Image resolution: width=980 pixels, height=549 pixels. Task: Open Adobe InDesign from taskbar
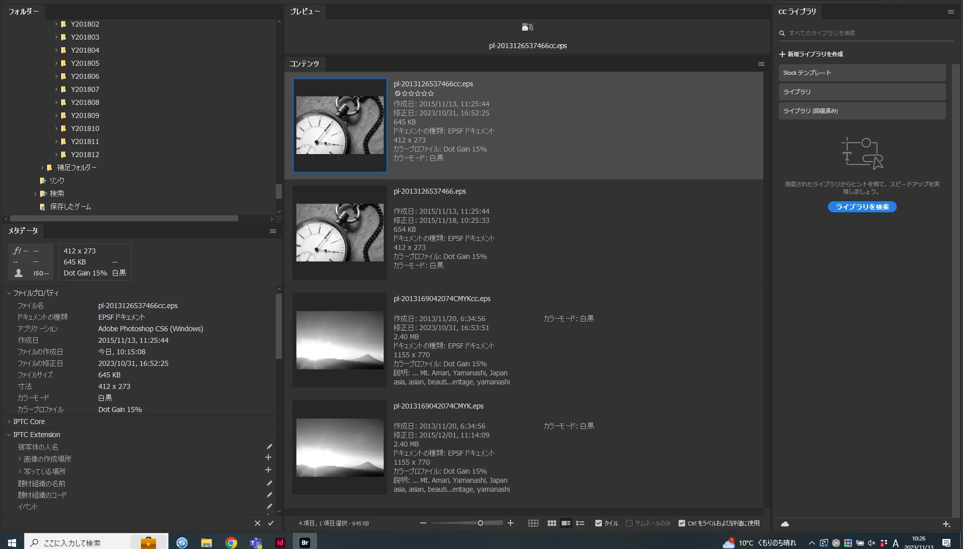[280, 542]
